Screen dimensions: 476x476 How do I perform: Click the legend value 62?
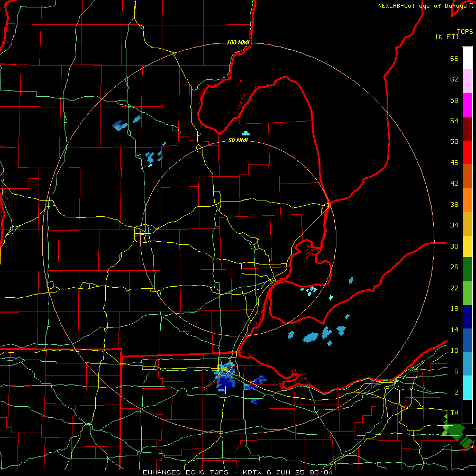(454, 79)
